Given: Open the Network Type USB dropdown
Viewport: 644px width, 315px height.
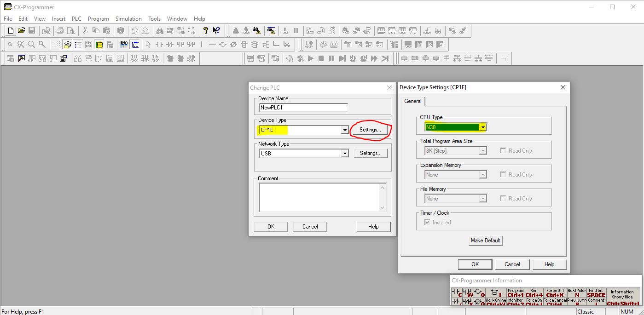Looking at the screenshot, I should (x=345, y=154).
